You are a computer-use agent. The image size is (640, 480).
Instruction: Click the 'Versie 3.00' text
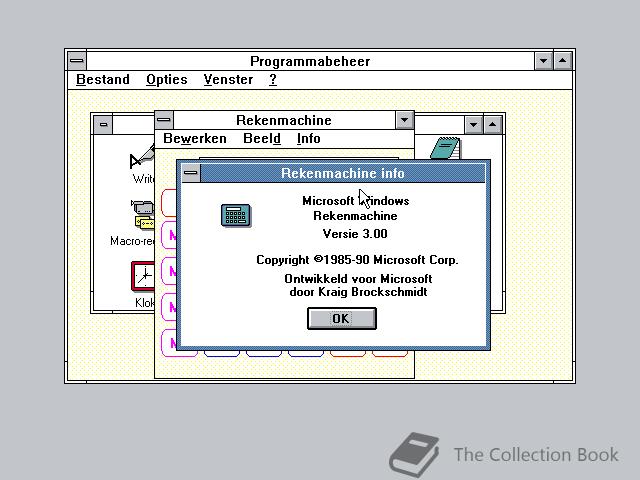pyautogui.click(x=355, y=234)
